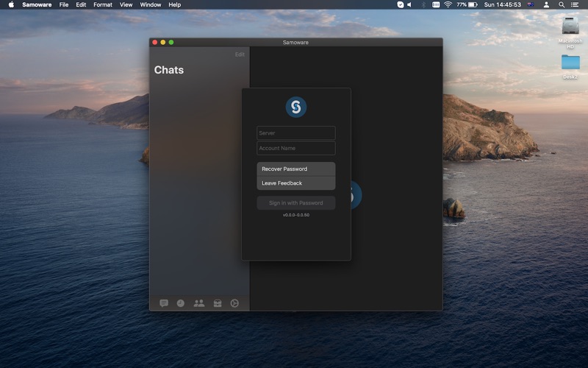The height and width of the screenshot is (368, 588).
Task: Click the Samoware logo in login dialog
Action: point(296,107)
